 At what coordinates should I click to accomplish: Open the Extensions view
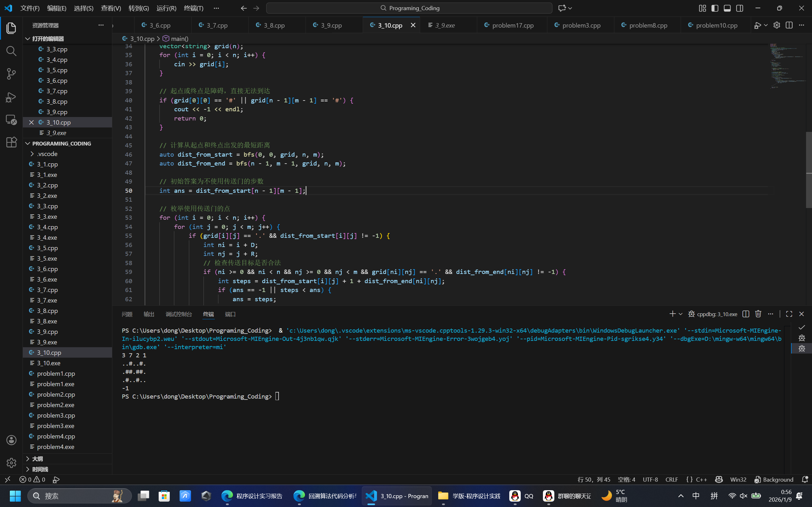coord(11,142)
